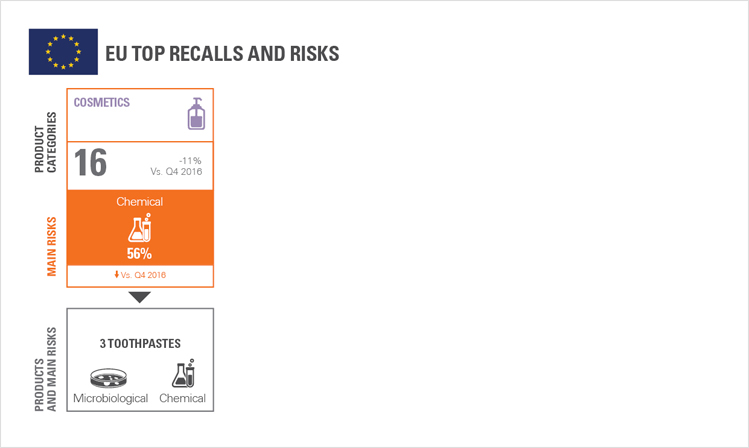Click the -11% change text
The width and height of the screenshot is (749, 448).
tap(190, 160)
